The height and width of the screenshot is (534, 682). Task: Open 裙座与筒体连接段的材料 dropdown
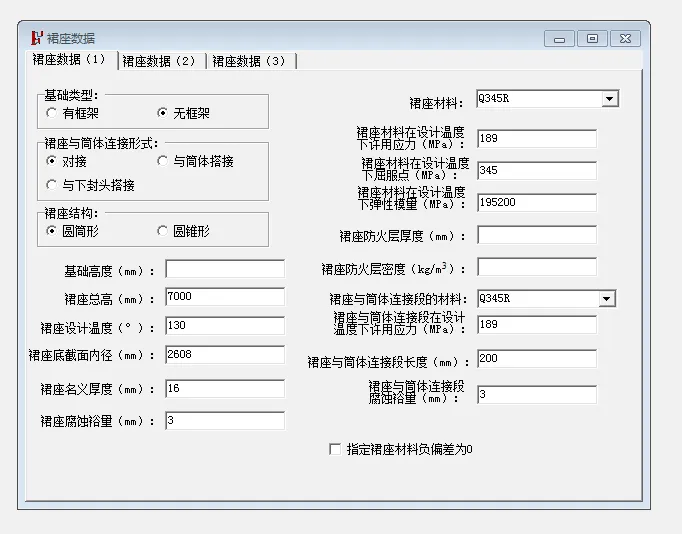coord(606,299)
